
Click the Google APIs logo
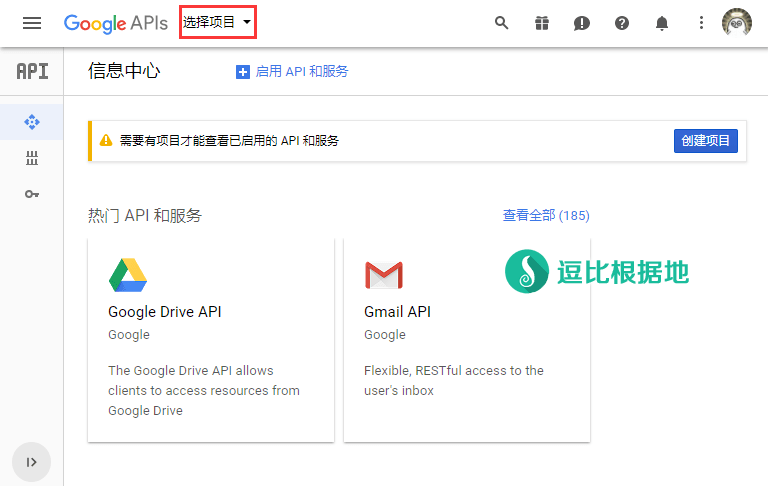pyautogui.click(x=115, y=23)
